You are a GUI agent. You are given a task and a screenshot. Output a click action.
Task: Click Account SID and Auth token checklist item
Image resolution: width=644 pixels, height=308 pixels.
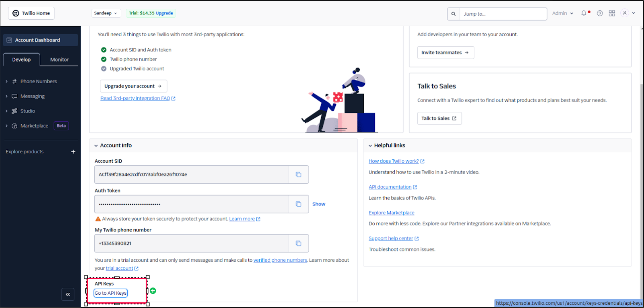[140, 50]
